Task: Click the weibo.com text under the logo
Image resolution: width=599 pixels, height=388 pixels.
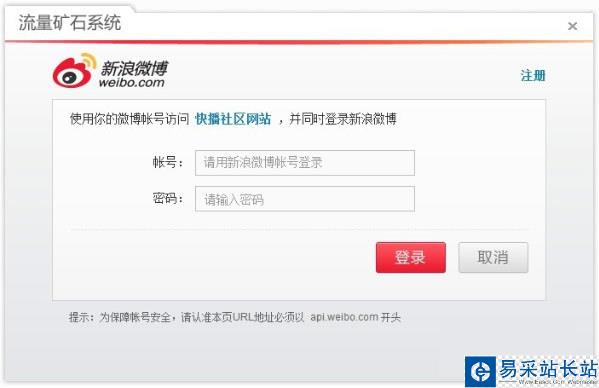Action: point(132,82)
